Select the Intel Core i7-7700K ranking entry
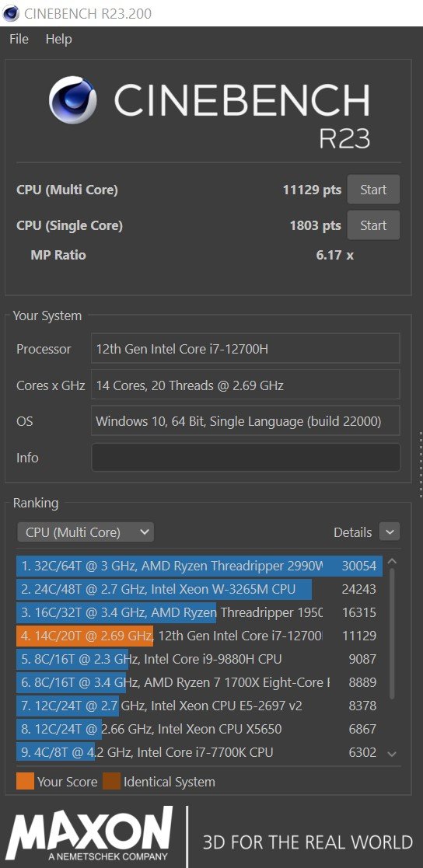 click(199, 752)
